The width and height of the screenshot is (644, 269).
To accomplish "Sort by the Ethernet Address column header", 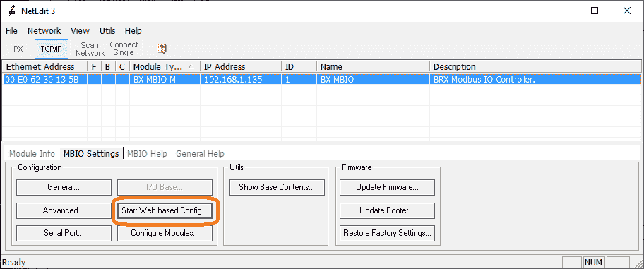I will click(x=44, y=66).
